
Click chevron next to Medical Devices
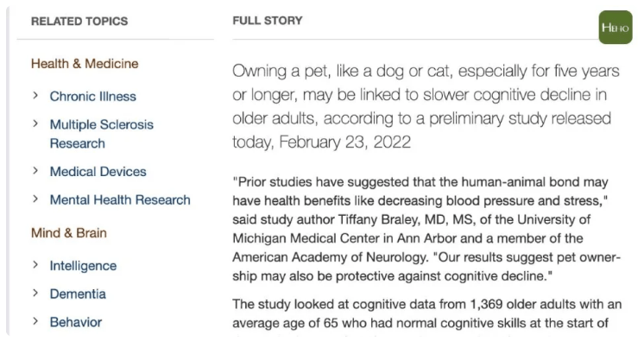pos(35,171)
